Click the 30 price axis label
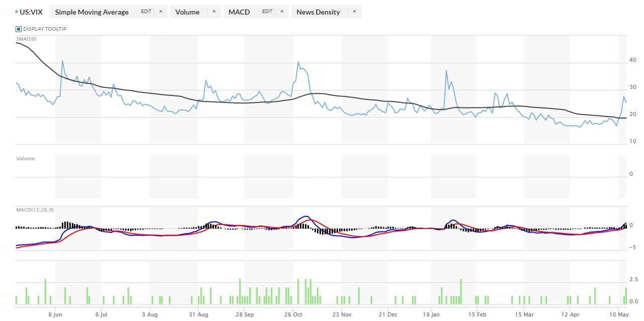 coord(633,87)
